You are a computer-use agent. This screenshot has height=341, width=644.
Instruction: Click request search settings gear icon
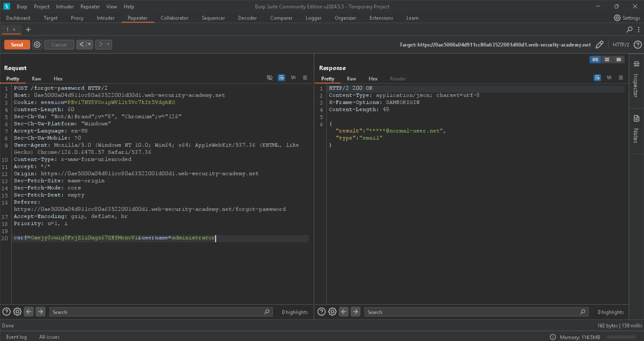(17, 312)
